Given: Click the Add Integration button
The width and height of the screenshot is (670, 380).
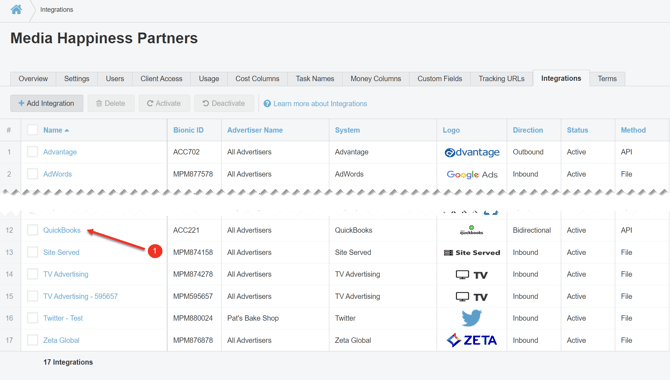Looking at the screenshot, I should pyautogui.click(x=47, y=103).
